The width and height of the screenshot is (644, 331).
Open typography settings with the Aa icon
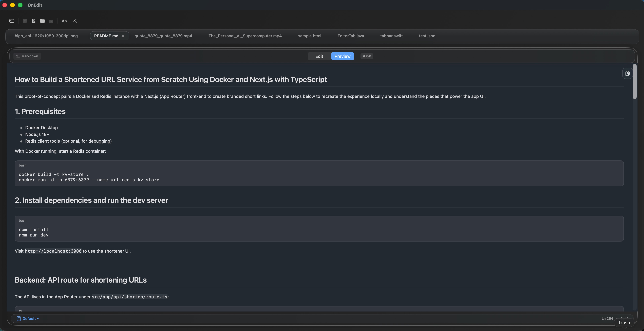(x=64, y=21)
